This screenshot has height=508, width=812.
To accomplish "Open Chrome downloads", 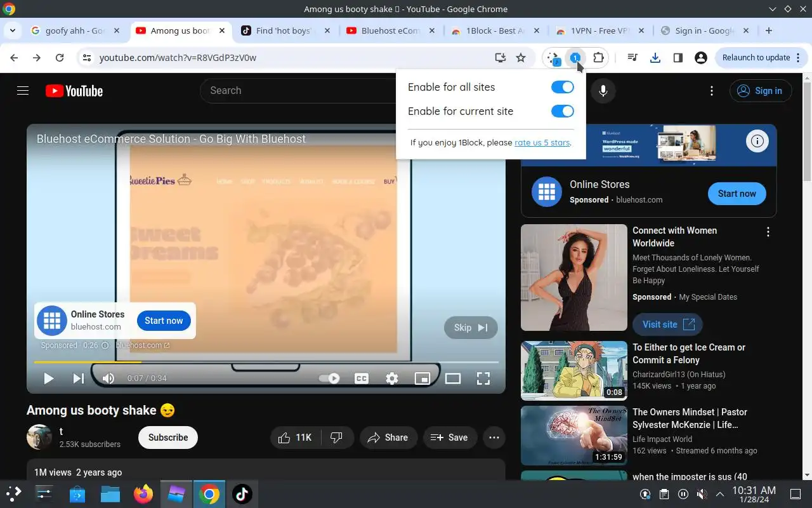I will [x=655, y=58].
